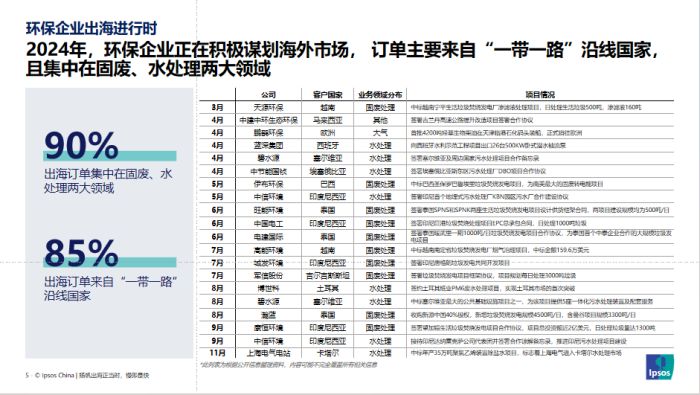700x395 pixels.
Task: Click the 上海电气电站 company cell
Action: pyautogui.click(x=268, y=353)
